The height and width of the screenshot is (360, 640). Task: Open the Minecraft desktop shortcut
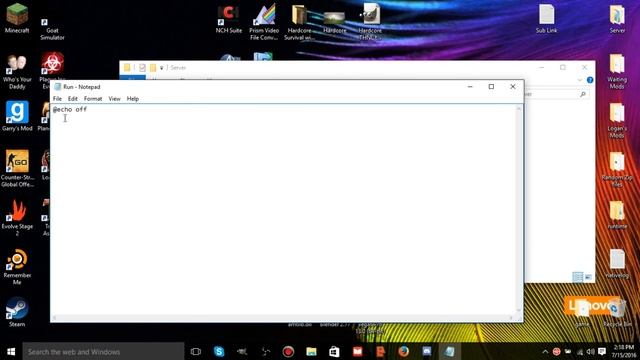pyautogui.click(x=17, y=18)
